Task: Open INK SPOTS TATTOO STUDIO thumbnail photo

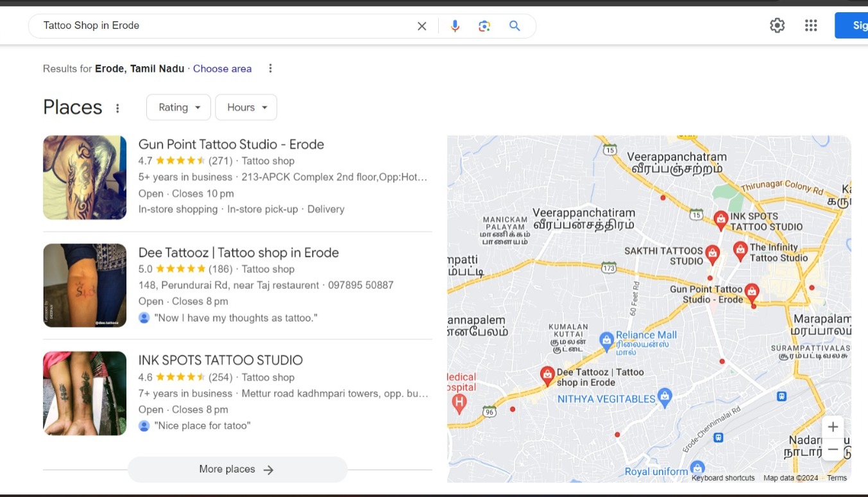Action: (85, 393)
